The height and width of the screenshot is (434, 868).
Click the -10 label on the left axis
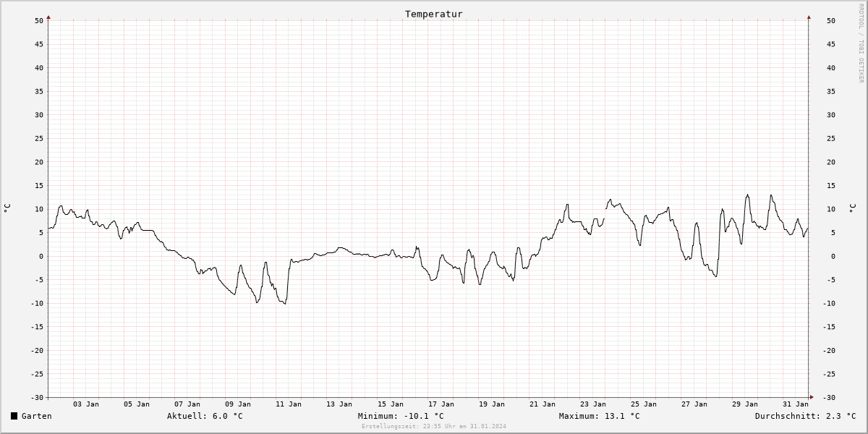coord(37,303)
